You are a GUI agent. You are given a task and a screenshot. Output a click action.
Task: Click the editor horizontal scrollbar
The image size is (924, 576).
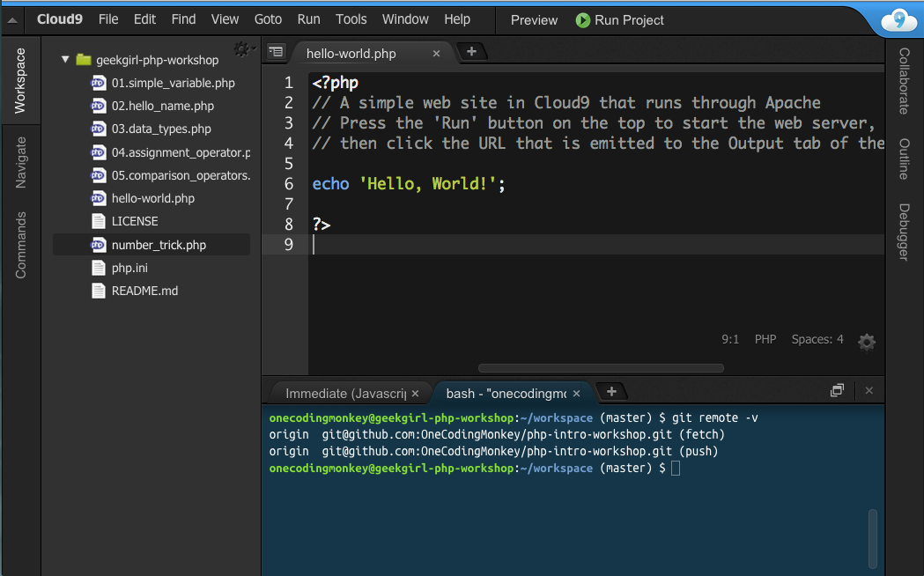[601, 368]
